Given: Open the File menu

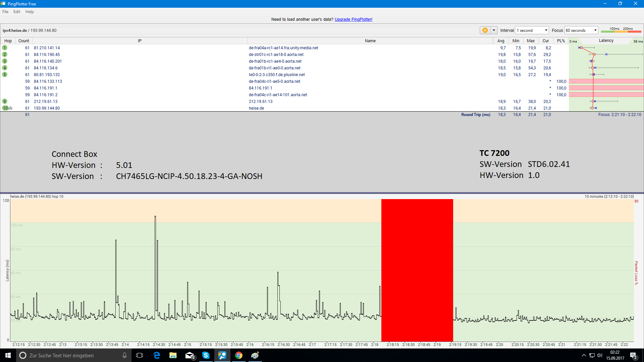Looking at the screenshot, I should pyautogui.click(x=5, y=12).
